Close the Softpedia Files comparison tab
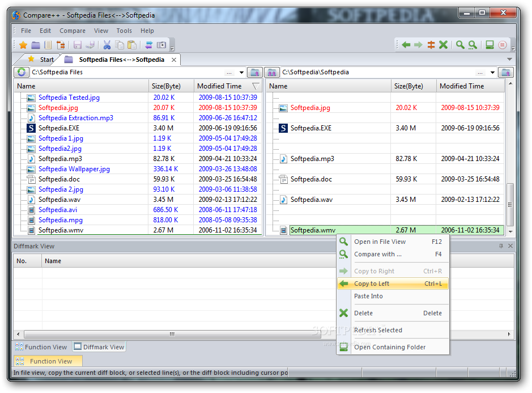Viewport: 532px width, 393px height. (x=174, y=60)
